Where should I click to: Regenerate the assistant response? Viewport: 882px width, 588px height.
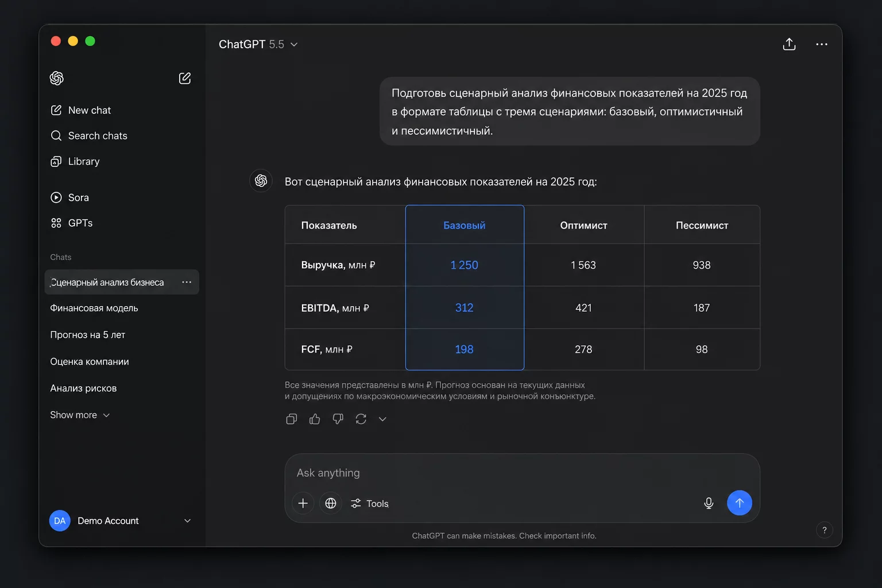click(x=361, y=419)
